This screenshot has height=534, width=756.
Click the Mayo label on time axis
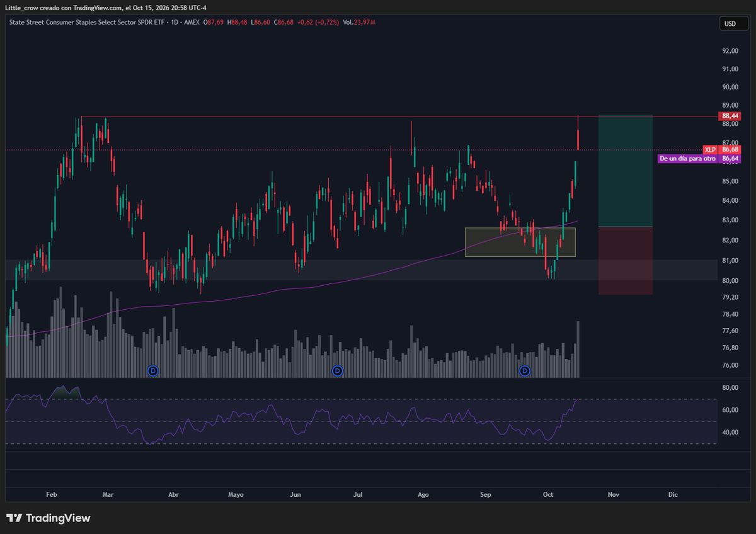tap(236, 495)
